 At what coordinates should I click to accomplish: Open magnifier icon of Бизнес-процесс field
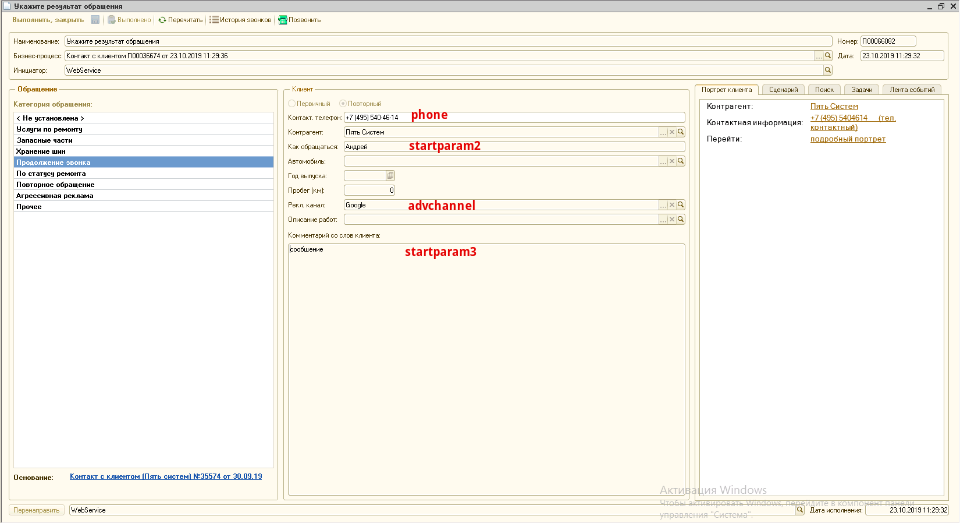tap(828, 56)
